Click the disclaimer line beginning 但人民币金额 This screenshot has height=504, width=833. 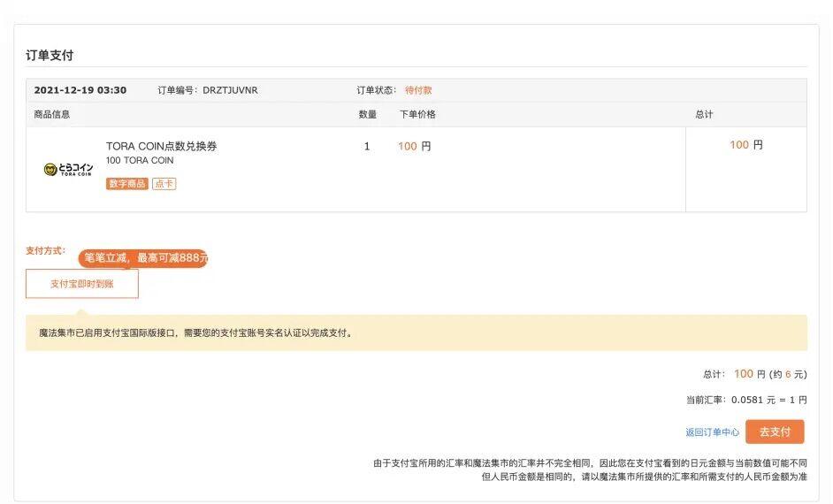(x=645, y=477)
